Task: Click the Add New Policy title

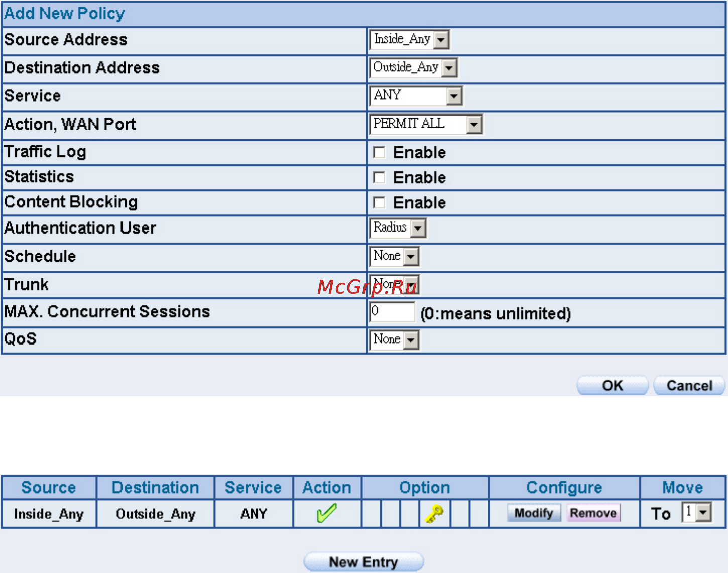Action: [x=64, y=13]
